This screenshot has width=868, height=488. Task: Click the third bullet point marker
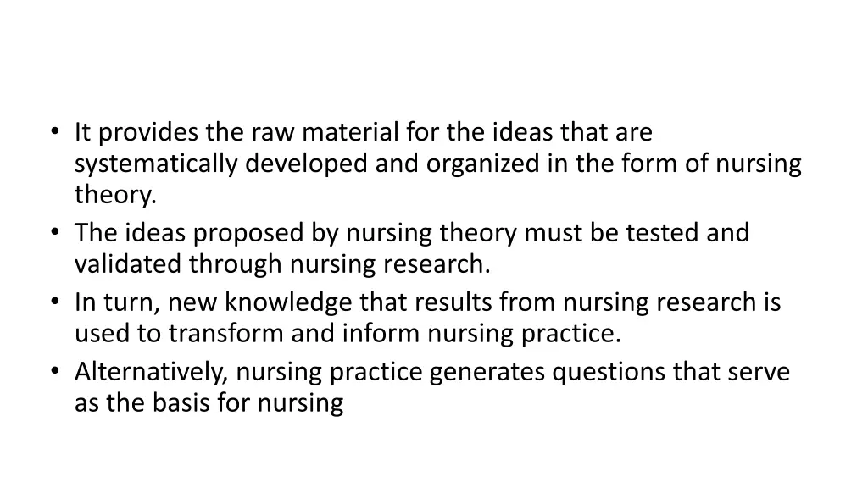54,302
